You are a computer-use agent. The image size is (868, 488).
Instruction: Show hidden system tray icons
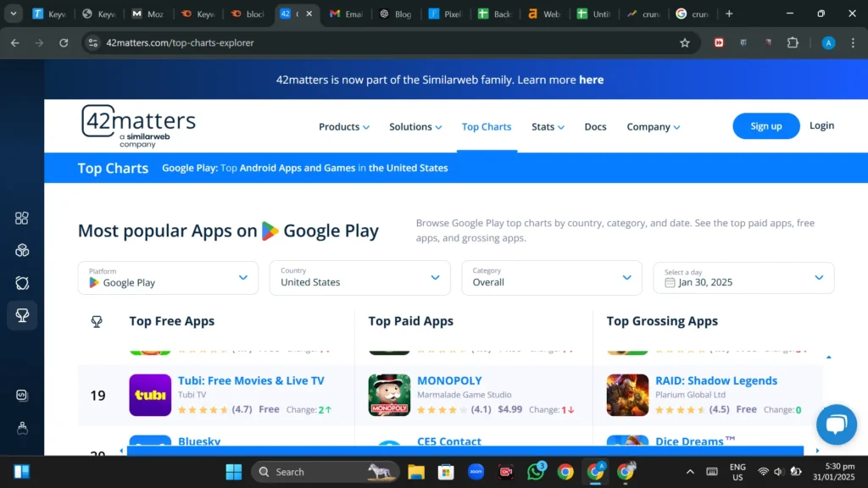point(690,472)
